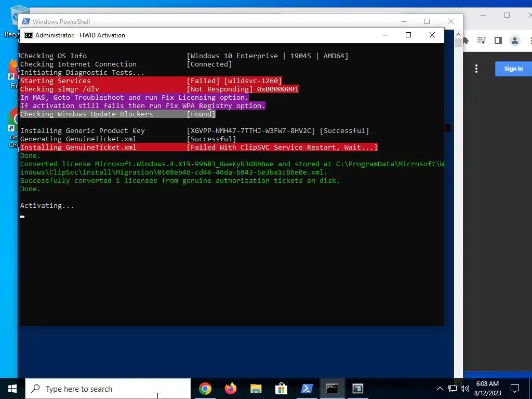Click "Generating GenuineTicket.xml" line
Screen dimensions: 532x399
[128, 139]
